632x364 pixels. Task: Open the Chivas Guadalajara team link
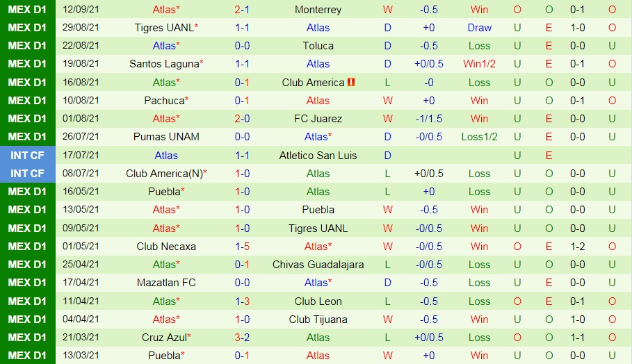point(318,265)
